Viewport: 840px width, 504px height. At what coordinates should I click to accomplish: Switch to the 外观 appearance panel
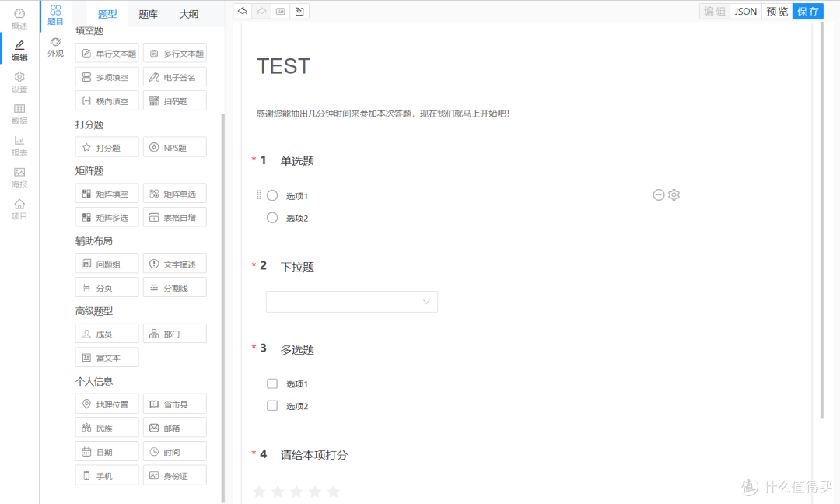coord(55,47)
